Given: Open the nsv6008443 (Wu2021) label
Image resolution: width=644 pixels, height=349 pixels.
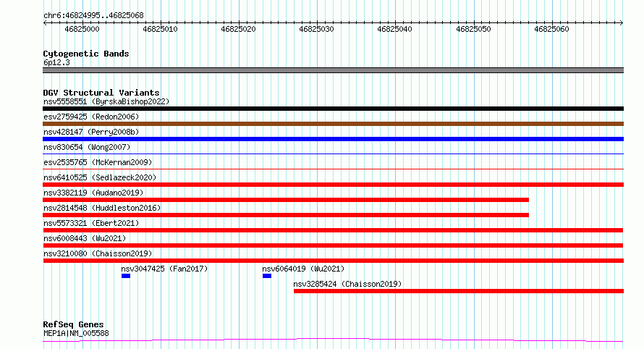Looking at the screenshot, I should 85,238.
